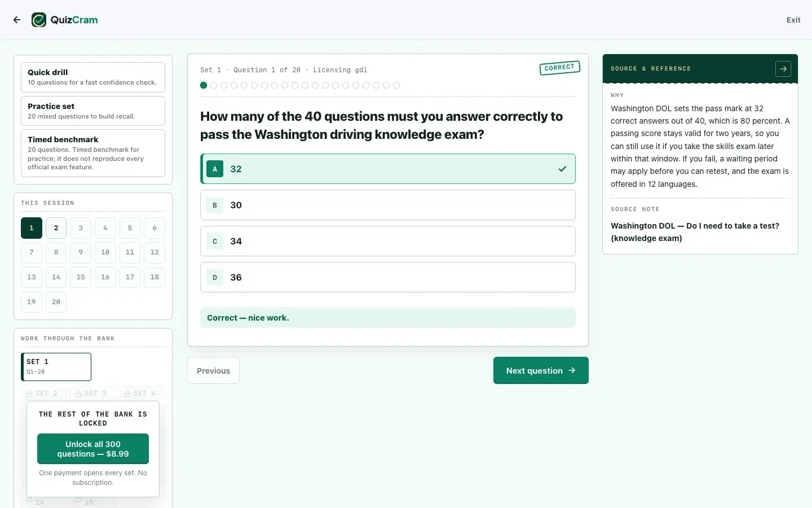Go to question 6 in the session grid

tap(155, 228)
